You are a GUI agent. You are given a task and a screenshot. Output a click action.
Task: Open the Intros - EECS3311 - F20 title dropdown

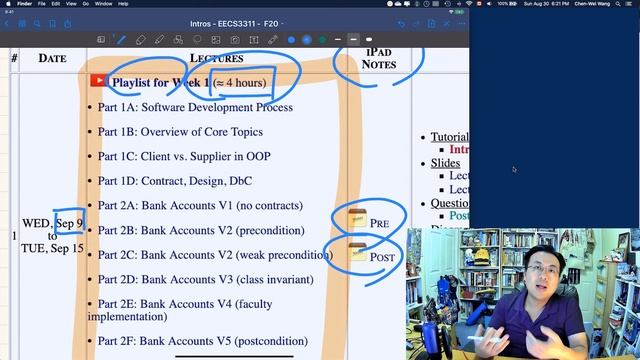[x=237, y=24]
